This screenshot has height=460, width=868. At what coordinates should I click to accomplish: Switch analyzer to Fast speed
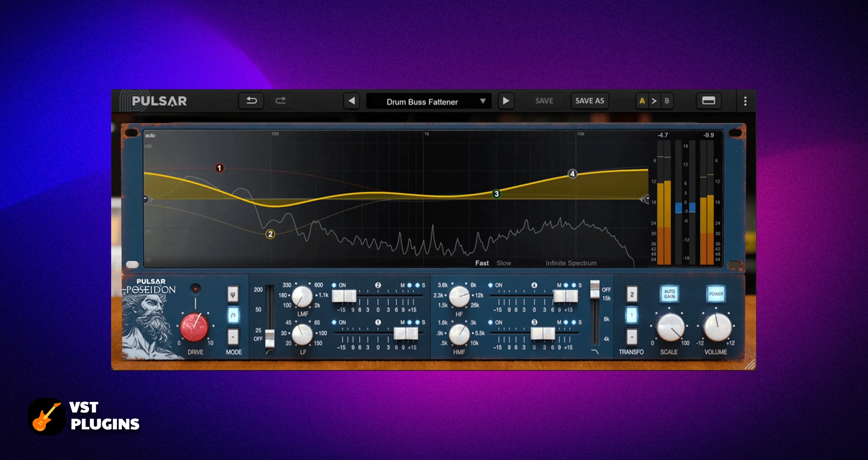point(482,263)
